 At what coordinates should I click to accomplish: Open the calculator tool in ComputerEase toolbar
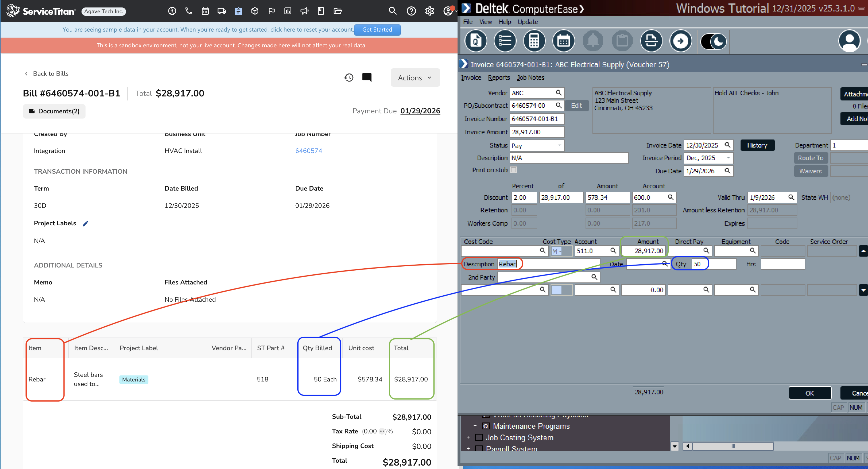(x=534, y=41)
